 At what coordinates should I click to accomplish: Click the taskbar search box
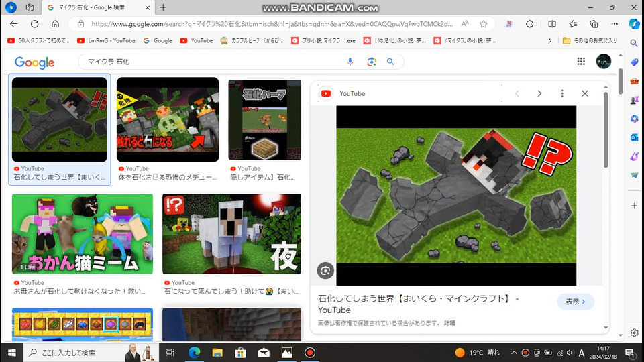tap(90, 353)
